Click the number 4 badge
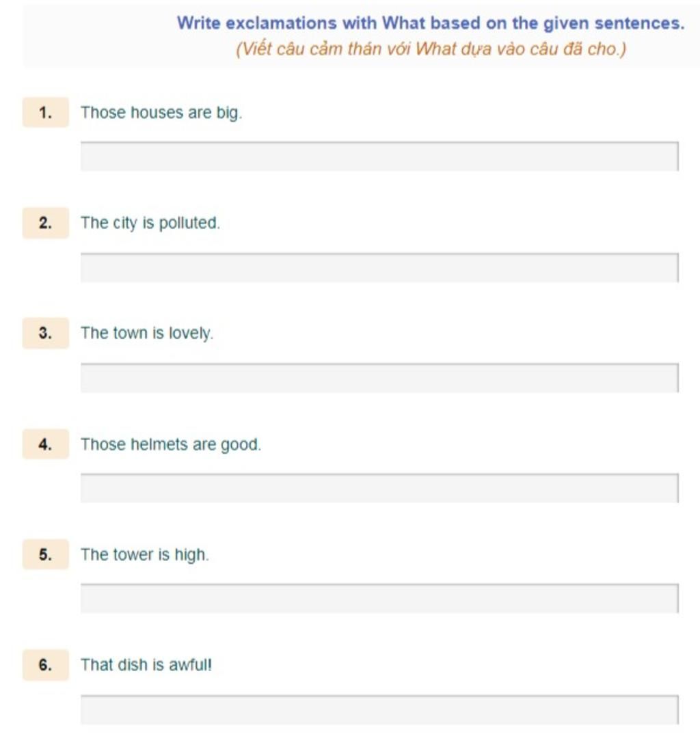700x747 pixels. click(x=46, y=444)
